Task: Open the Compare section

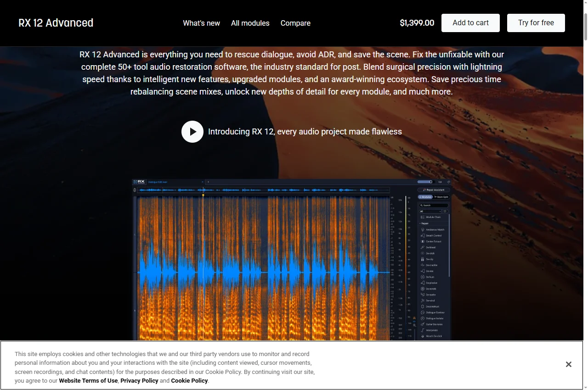Action: [295, 23]
